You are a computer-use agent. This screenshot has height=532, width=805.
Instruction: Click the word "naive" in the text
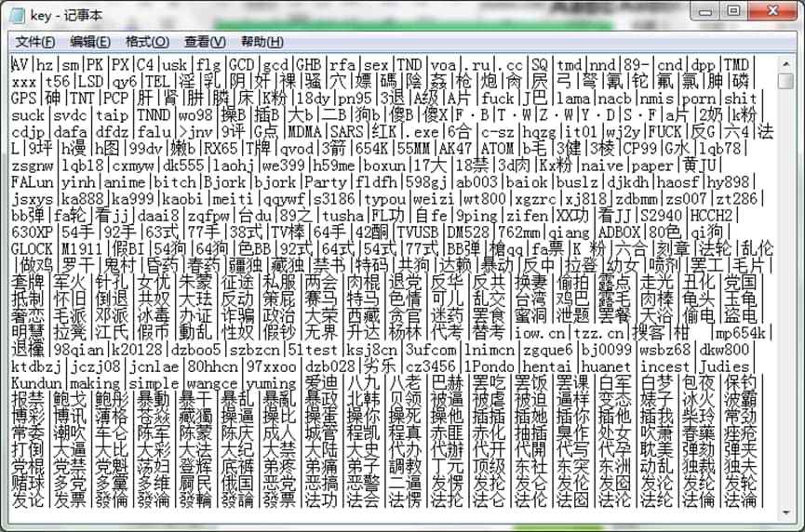(602, 166)
